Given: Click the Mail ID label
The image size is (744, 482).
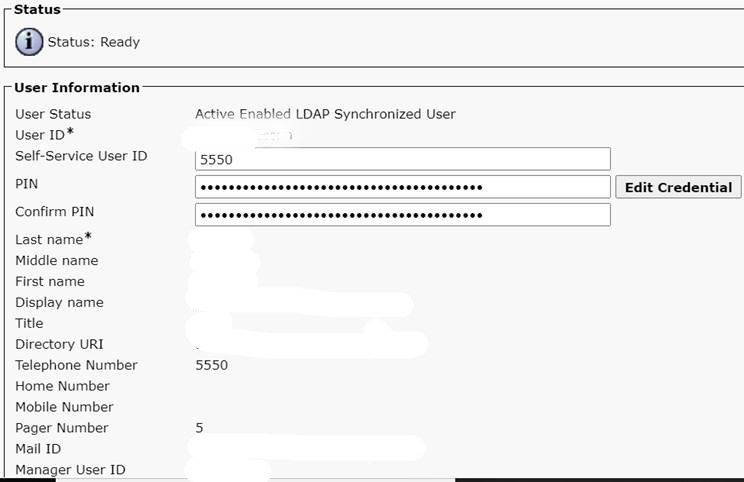Looking at the screenshot, I should tap(38, 449).
